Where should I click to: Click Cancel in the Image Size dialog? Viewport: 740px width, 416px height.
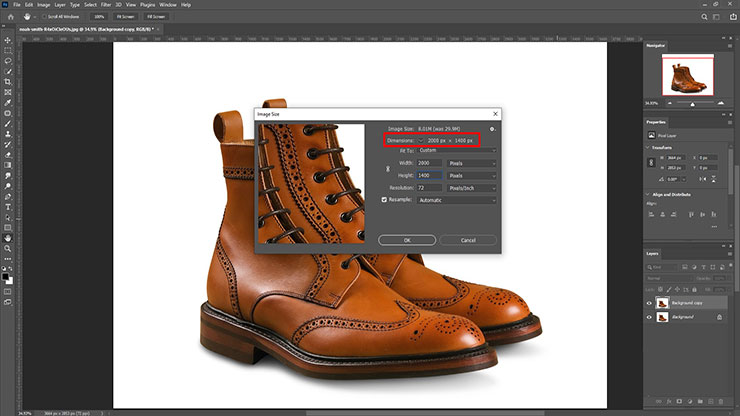(x=466, y=240)
